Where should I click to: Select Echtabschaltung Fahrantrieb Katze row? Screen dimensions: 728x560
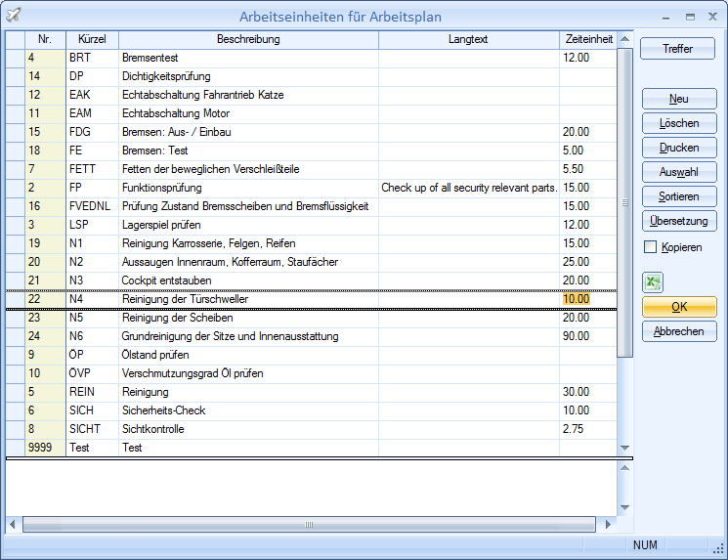pyautogui.click(x=311, y=95)
